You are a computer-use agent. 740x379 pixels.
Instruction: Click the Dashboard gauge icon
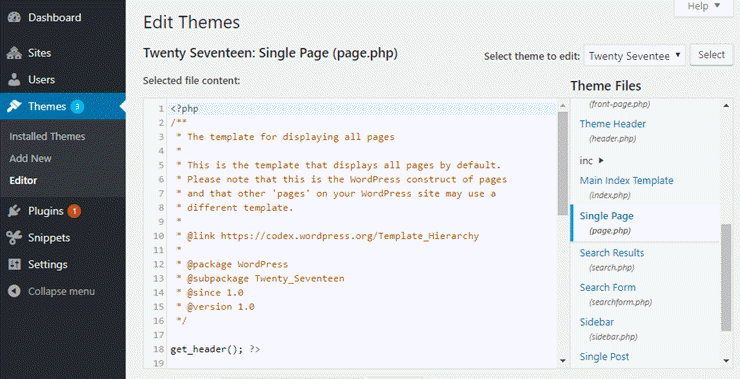14,17
